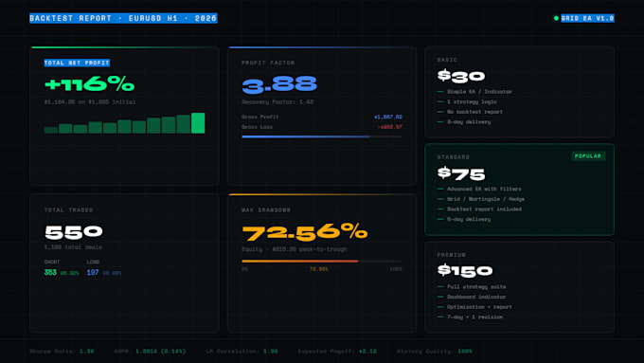Click the '72.56%' drawdown value
The height and width of the screenshot is (363, 644).
click(304, 232)
